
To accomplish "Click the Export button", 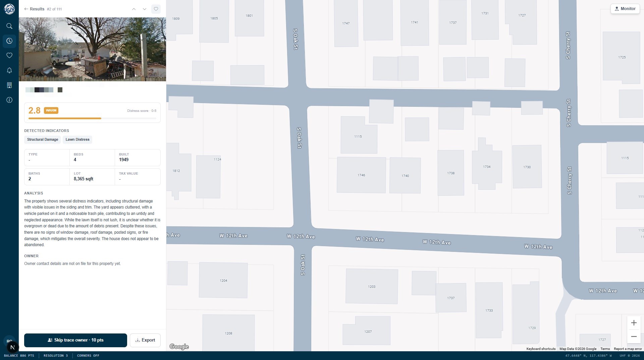I will (145, 340).
